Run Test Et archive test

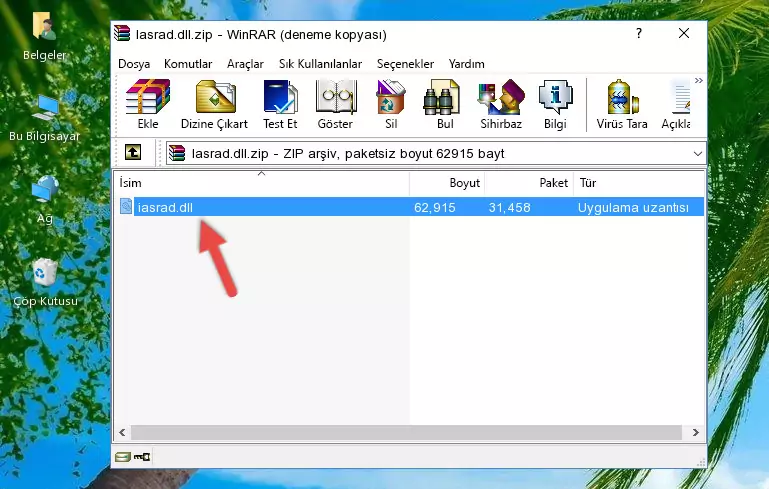click(x=280, y=97)
